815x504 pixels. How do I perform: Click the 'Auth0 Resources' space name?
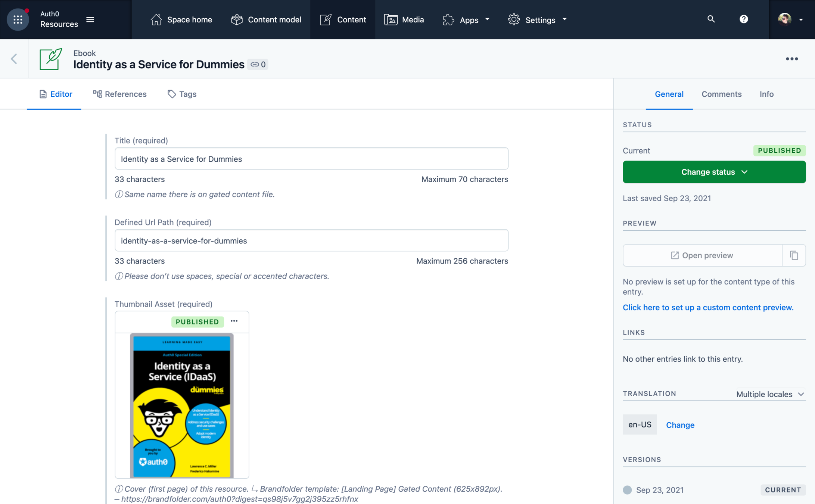[x=59, y=19]
